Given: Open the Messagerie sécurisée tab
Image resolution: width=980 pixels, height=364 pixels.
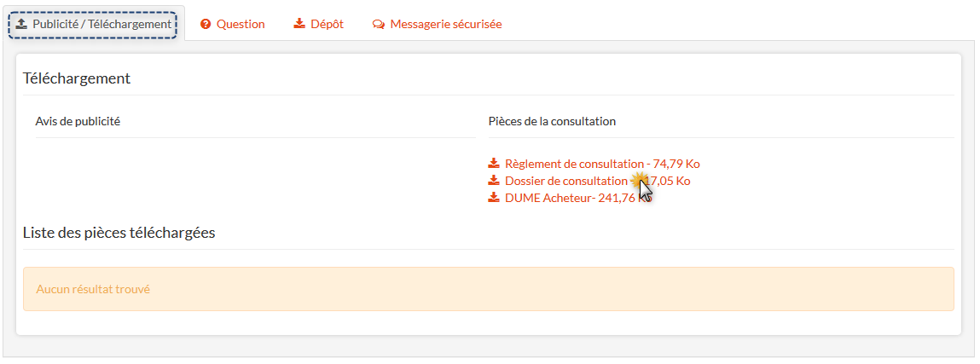Looking at the screenshot, I should (445, 25).
